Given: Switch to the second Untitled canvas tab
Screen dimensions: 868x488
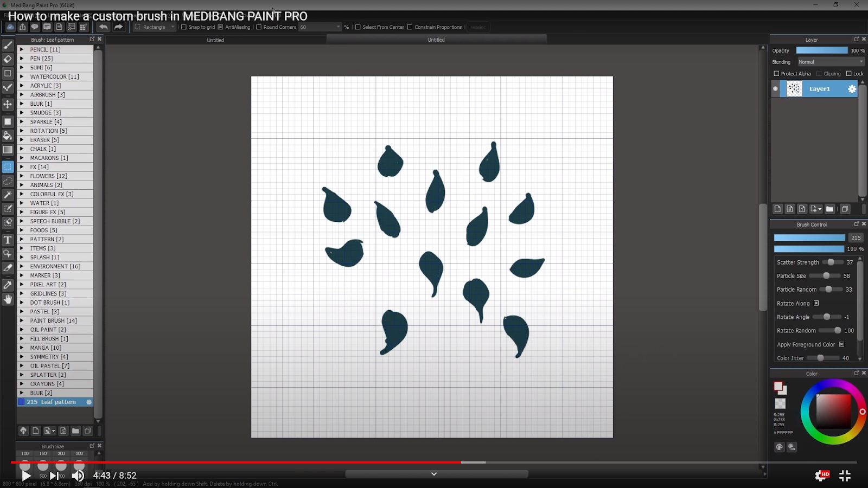Looking at the screenshot, I should pos(436,40).
